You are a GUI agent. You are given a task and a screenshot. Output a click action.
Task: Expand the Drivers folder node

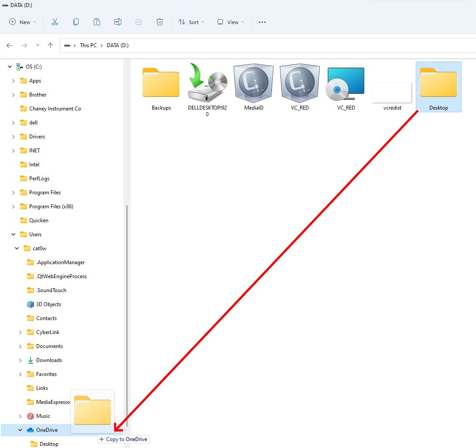point(13,137)
